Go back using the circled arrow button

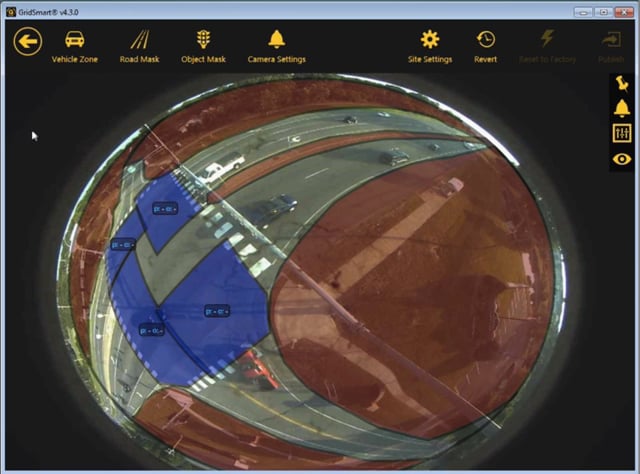27,41
